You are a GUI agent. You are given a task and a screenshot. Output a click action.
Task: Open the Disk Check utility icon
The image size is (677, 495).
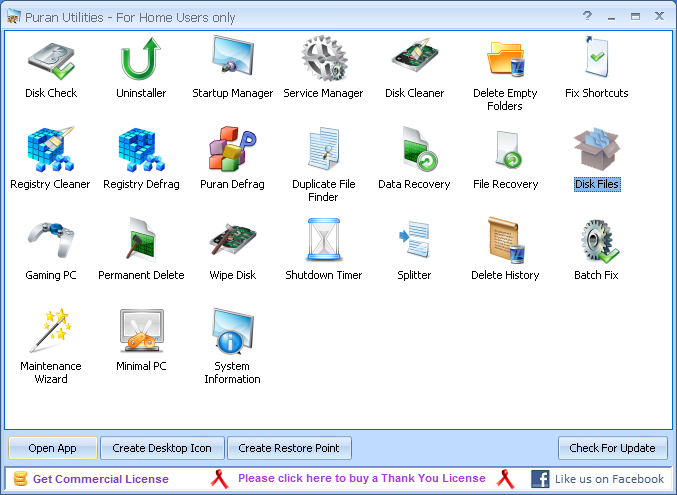51,61
